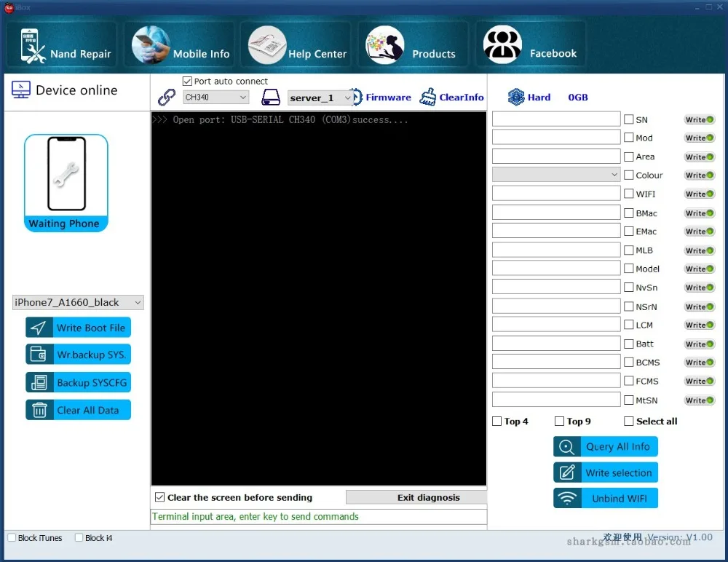Check the Select all checkbox
The width and height of the screenshot is (728, 562).
(x=628, y=421)
